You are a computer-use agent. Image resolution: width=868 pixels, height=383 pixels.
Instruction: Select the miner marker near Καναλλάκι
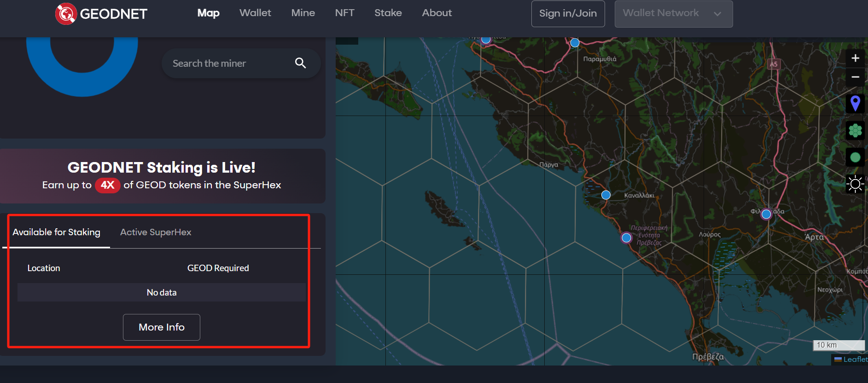(x=606, y=195)
